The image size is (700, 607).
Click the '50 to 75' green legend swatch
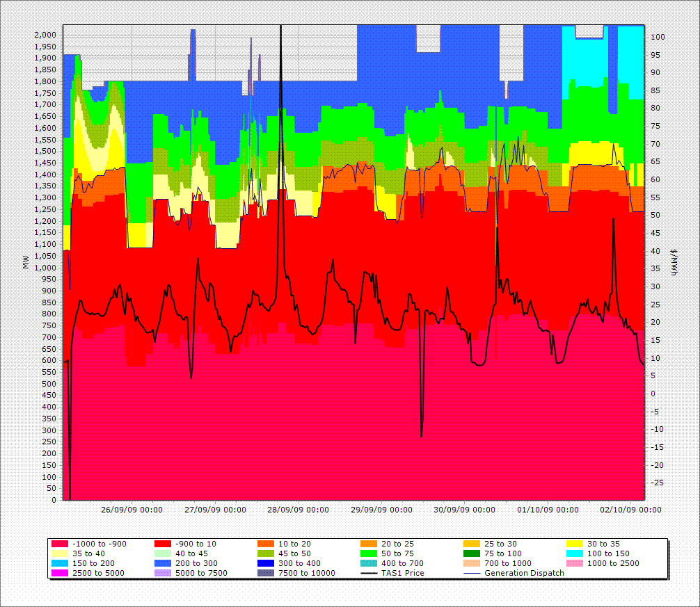[x=369, y=553]
